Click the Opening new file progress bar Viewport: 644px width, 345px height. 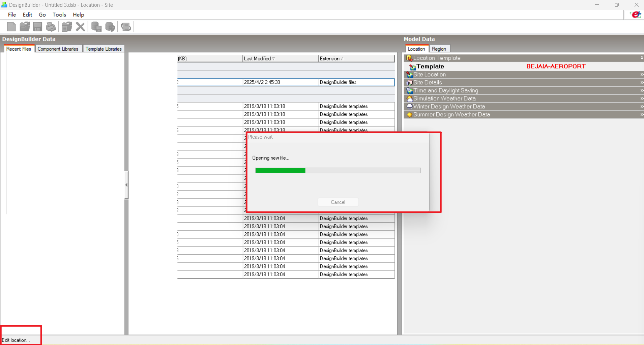(338, 170)
